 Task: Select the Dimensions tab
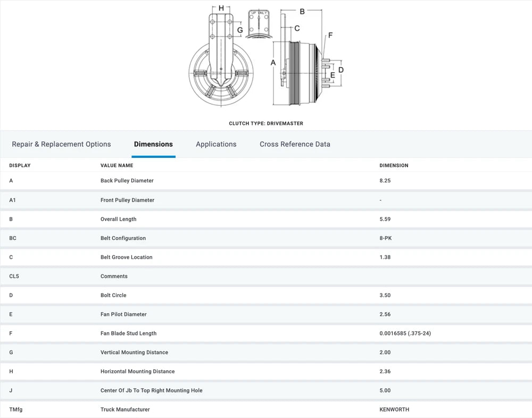[x=153, y=144]
